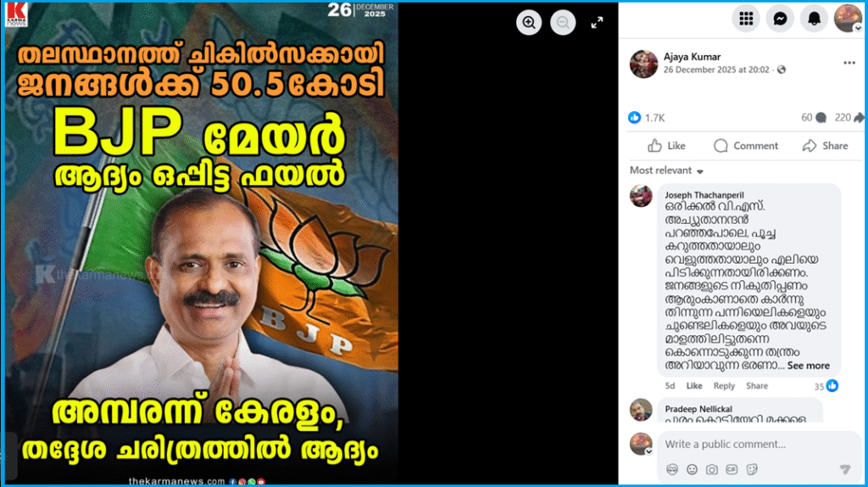The width and height of the screenshot is (868, 487).
Task: Open the notifications bell
Action: coord(814,19)
